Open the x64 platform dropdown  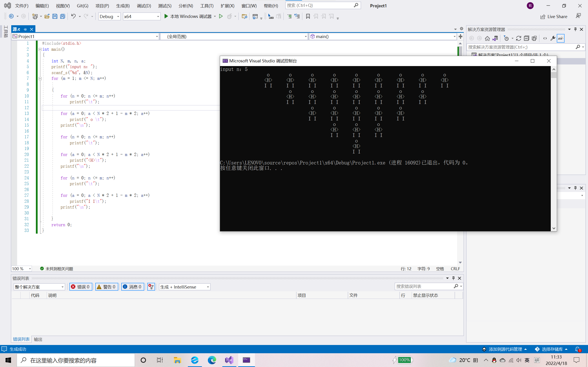tap(142, 16)
